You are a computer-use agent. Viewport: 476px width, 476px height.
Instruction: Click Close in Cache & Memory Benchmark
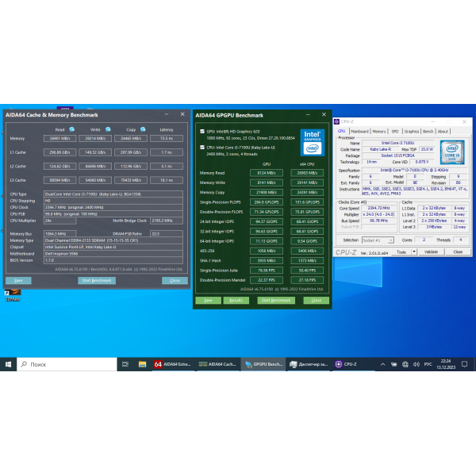pyautogui.click(x=175, y=281)
